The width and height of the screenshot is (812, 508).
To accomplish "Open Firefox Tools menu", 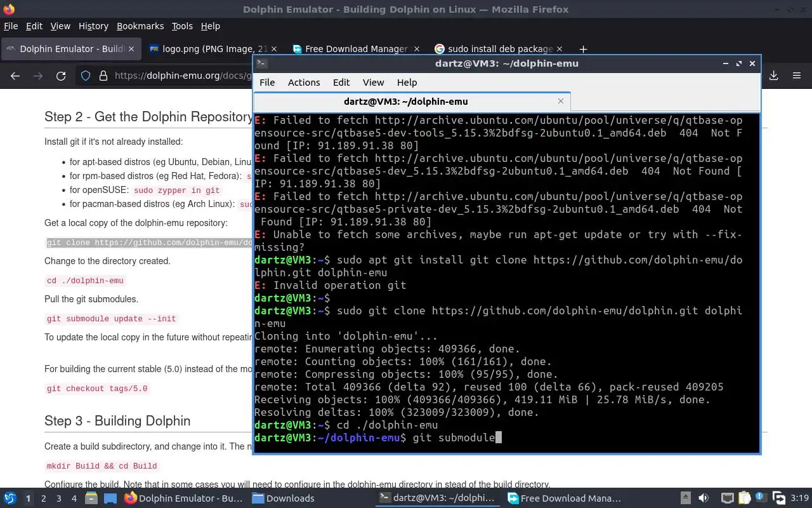I will point(182,26).
